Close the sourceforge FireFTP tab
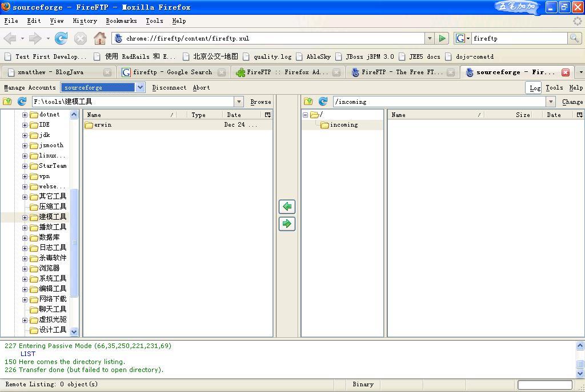 pos(566,72)
